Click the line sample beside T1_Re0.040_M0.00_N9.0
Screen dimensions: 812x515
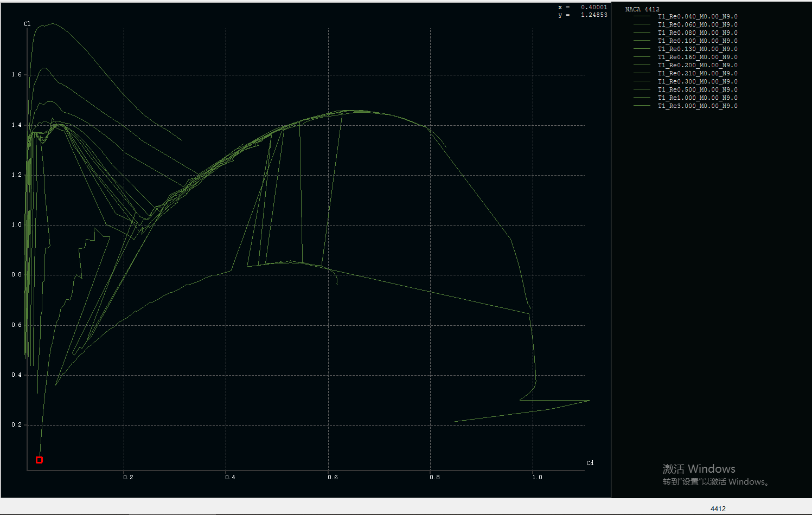[642, 16]
